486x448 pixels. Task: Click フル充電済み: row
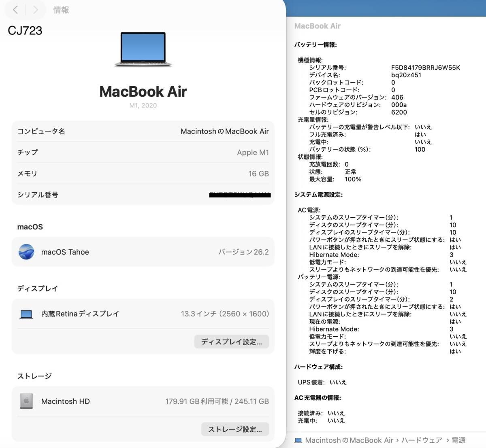pyautogui.click(x=368, y=134)
